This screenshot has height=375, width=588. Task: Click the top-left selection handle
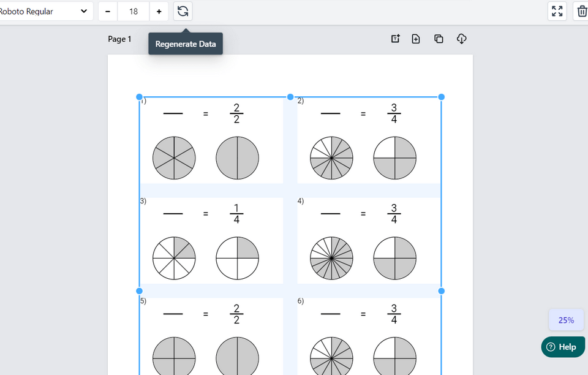140,97
